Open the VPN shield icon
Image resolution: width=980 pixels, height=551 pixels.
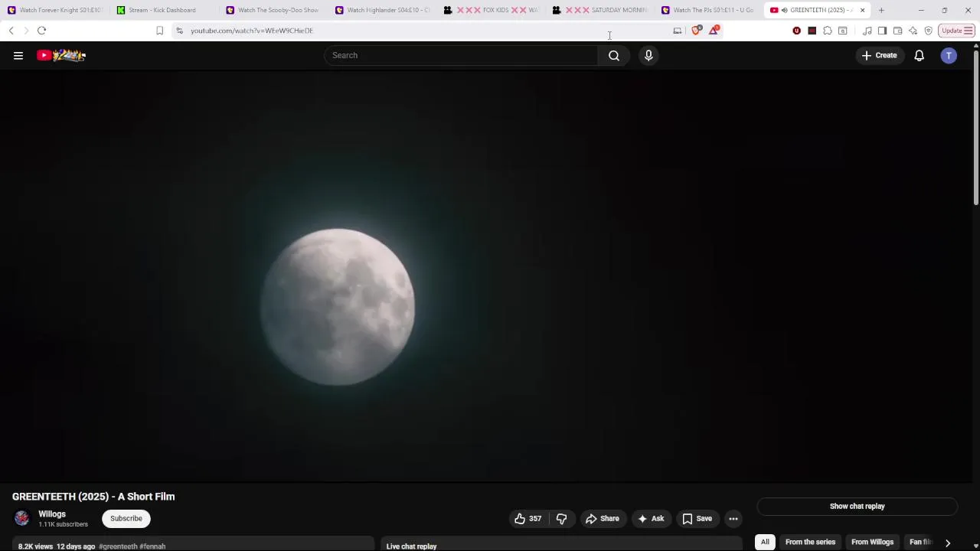pos(928,31)
